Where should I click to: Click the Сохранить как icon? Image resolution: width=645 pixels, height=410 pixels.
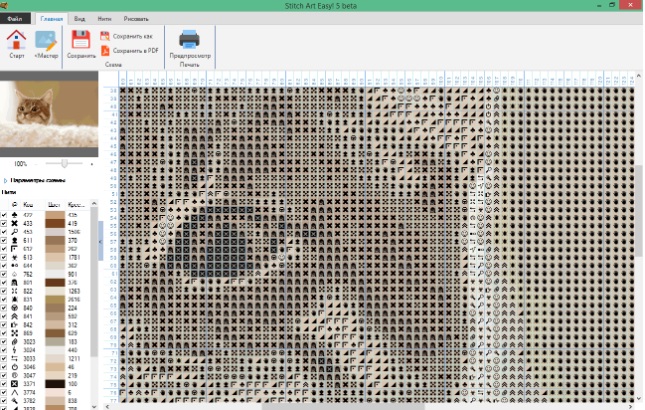point(105,35)
